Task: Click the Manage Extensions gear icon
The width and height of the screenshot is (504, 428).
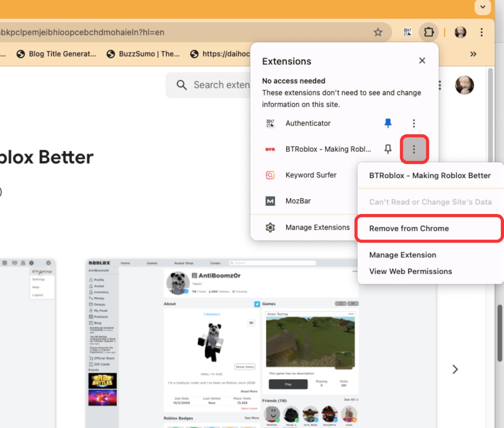Action: [x=270, y=228]
